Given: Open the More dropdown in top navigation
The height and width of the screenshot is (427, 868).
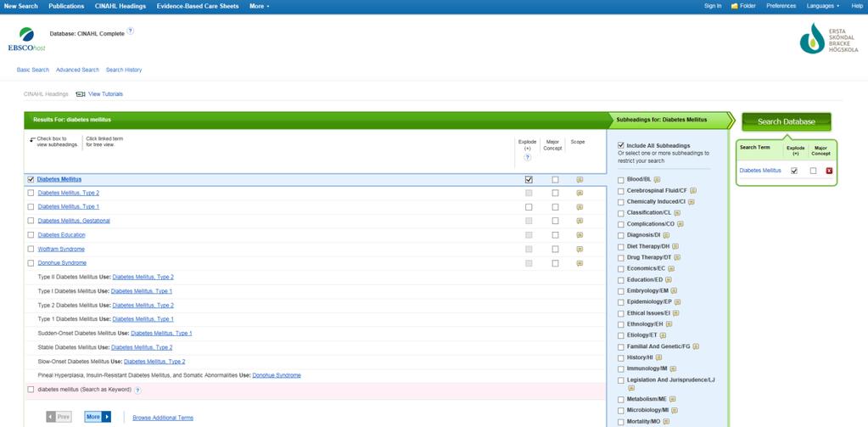Looking at the screenshot, I should coord(259,6).
